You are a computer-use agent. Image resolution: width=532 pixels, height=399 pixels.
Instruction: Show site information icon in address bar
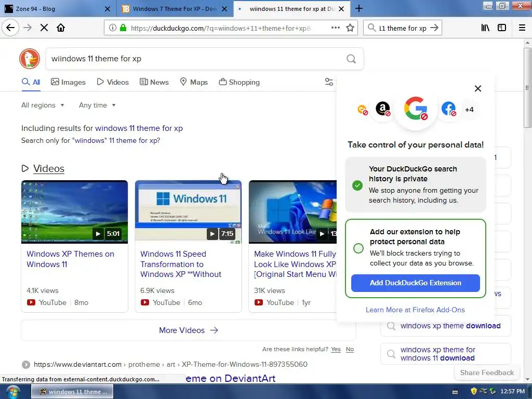coord(112,28)
